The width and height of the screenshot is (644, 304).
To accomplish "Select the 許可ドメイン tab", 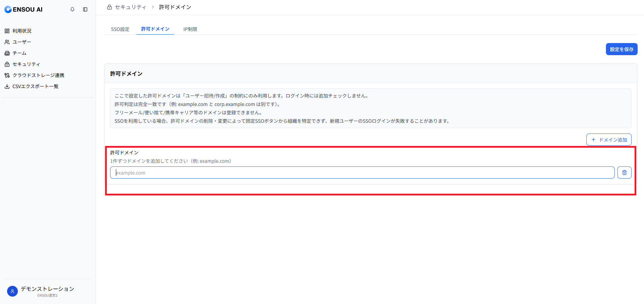I will click(155, 29).
